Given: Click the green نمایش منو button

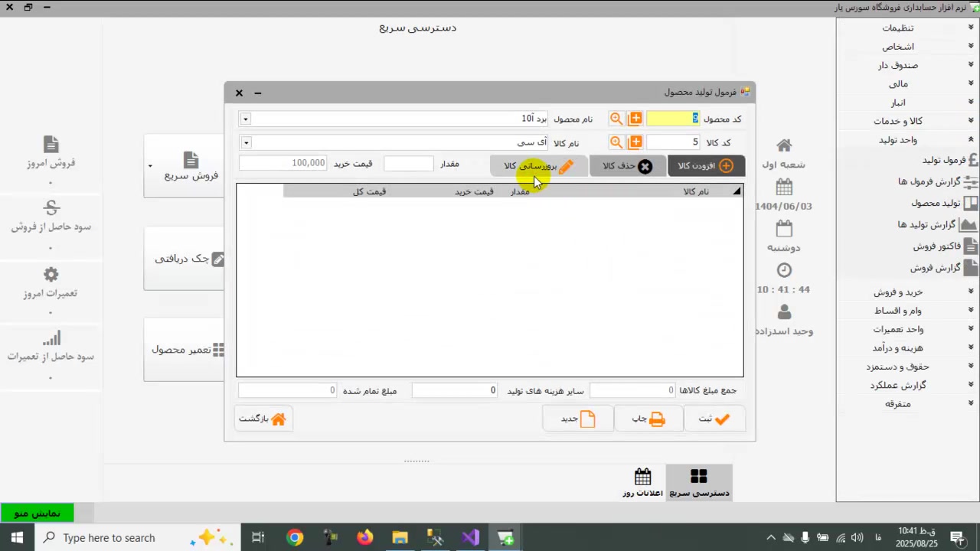Looking at the screenshot, I should 37,513.
